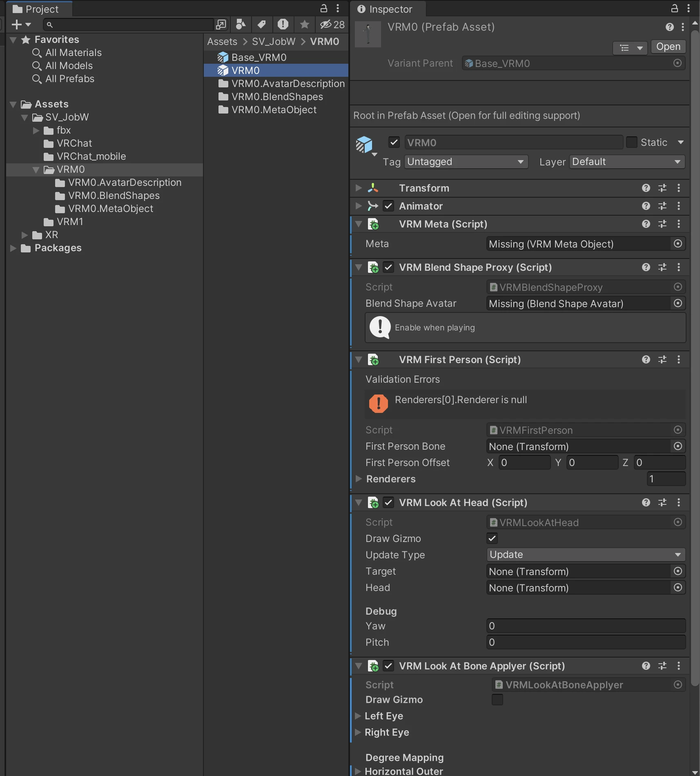Open VRM Meta component context menu
This screenshot has height=776, width=700.
pyautogui.click(x=679, y=224)
